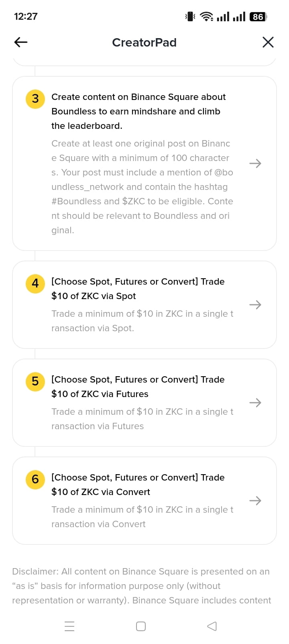This screenshot has width=289, height=644.
Task: Open the arrow for Convert trade task
Action: tap(255, 501)
